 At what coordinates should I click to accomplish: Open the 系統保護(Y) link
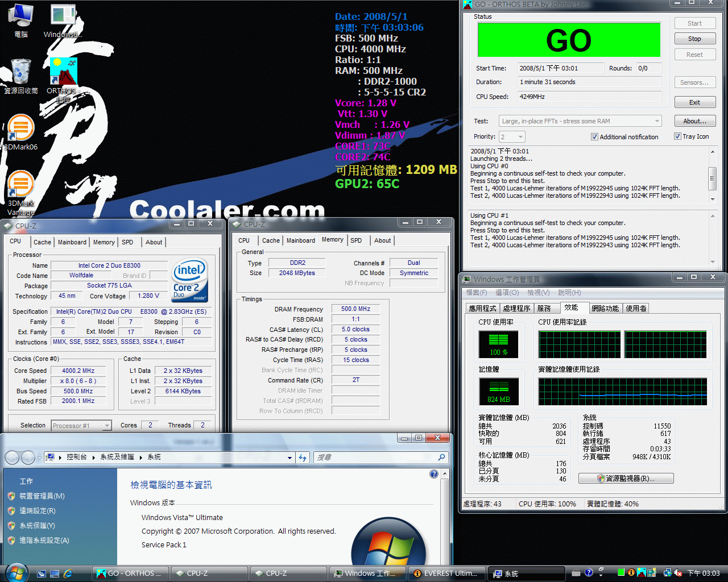tap(38, 526)
